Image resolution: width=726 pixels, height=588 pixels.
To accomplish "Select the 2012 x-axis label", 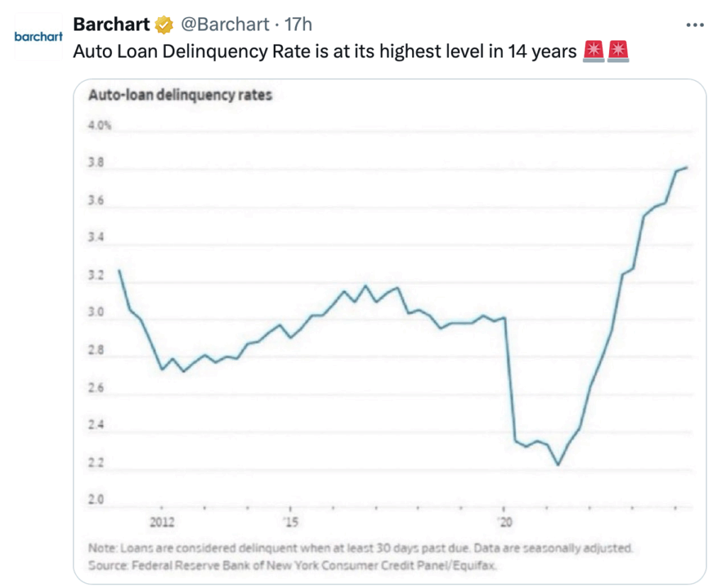I will (162, 523).
